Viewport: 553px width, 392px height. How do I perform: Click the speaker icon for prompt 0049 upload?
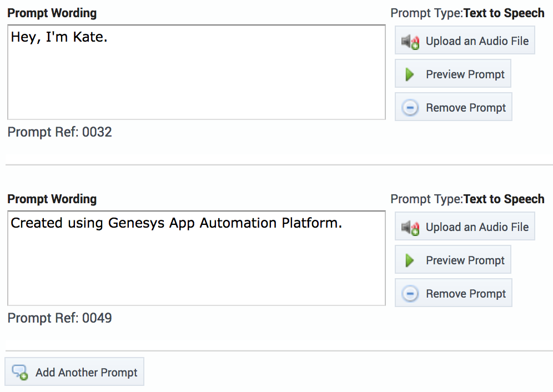410,228
